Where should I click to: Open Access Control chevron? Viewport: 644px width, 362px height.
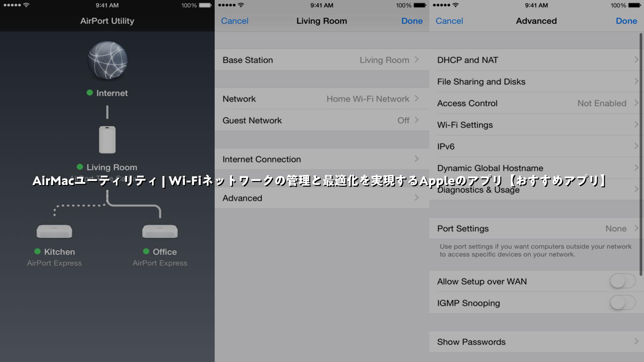click(636, 103)
